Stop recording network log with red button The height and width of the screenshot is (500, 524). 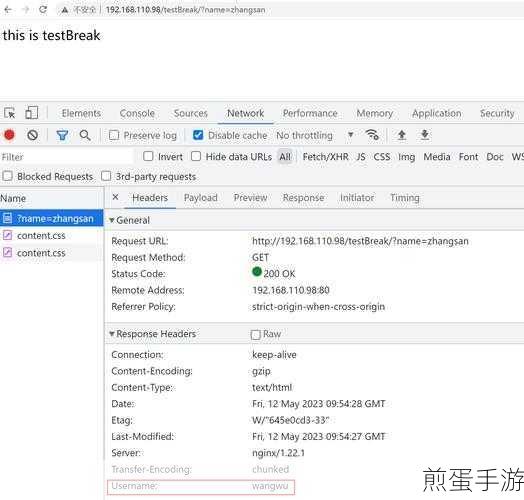(9, 135)
